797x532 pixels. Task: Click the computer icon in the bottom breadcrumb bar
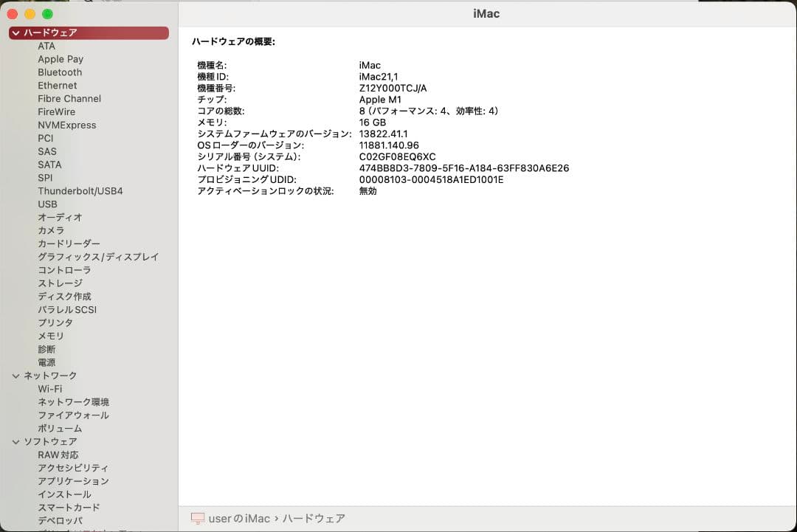(197, 518)
